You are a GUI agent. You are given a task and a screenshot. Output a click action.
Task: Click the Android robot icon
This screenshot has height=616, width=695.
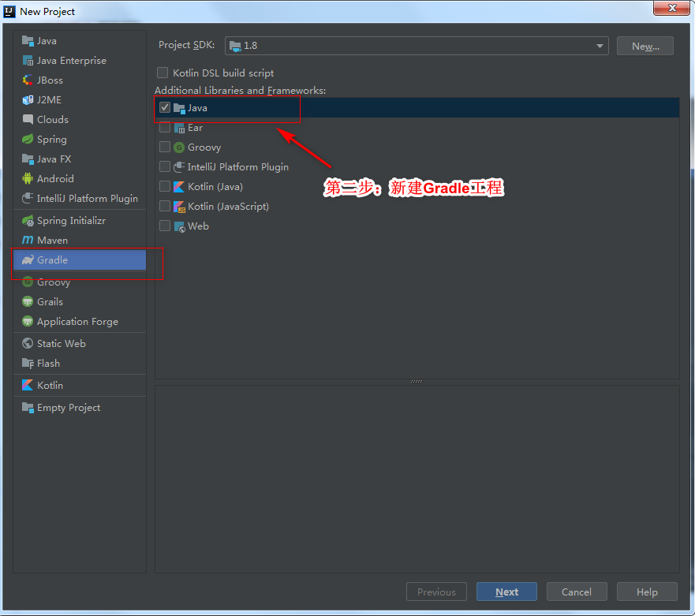(28, 178)
